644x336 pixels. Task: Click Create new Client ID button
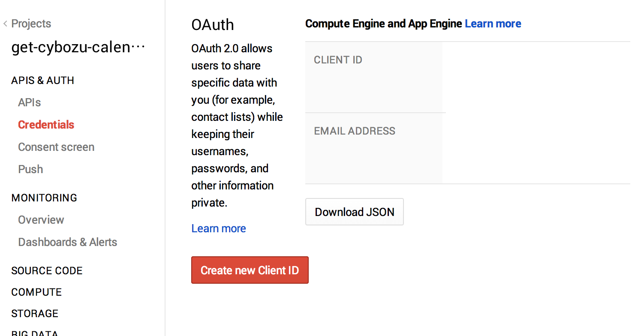pos(250,270)
